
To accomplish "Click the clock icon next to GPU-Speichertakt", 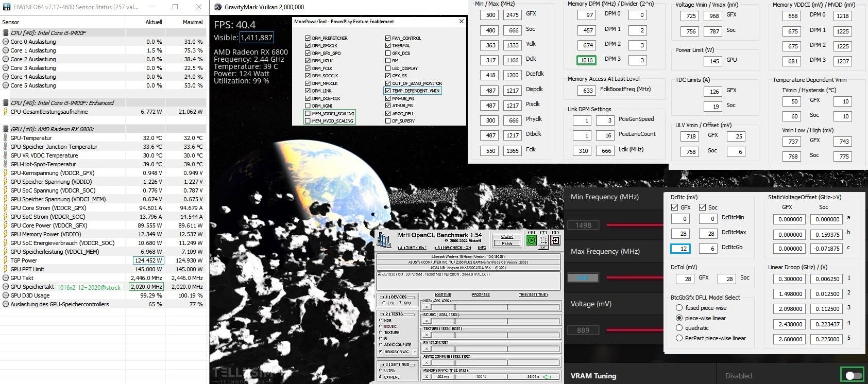I will tap(6, 287).
